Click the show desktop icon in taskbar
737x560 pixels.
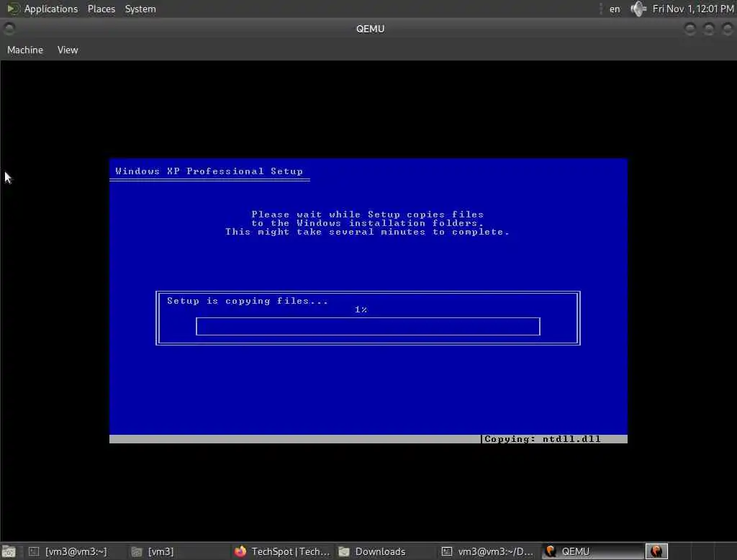pyautogui.click(x=9, y=551)
